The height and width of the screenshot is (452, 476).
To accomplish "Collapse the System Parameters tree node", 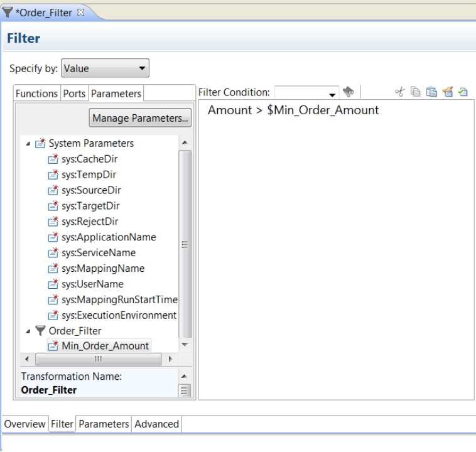I will [28, 144].
